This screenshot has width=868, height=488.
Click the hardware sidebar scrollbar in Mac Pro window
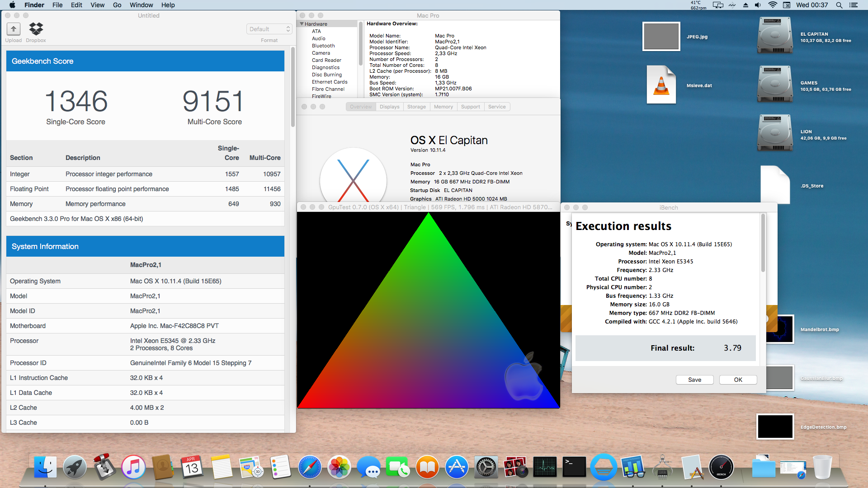coord(361,43)
